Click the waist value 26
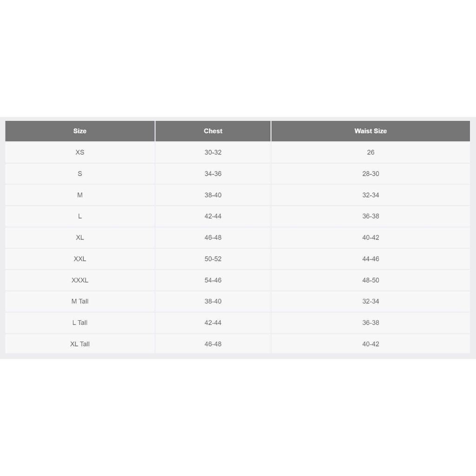The width and height of the screenshot is (476, 476). [370, 152]
